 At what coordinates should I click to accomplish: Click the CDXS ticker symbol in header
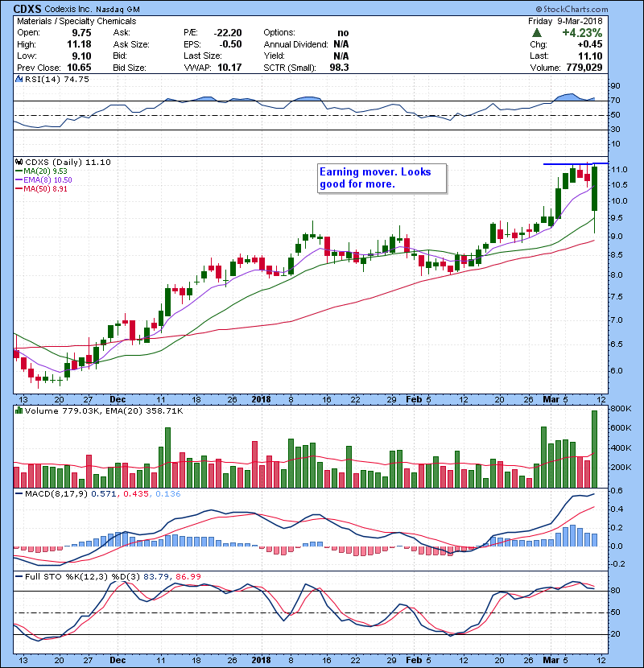pos(27,9)
